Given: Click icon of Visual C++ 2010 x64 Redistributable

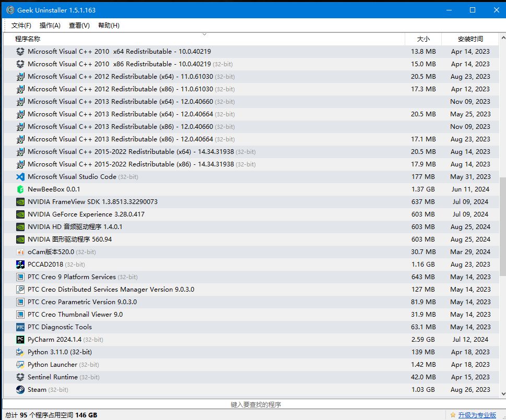Looking at the screenshot, I should 20,52.
